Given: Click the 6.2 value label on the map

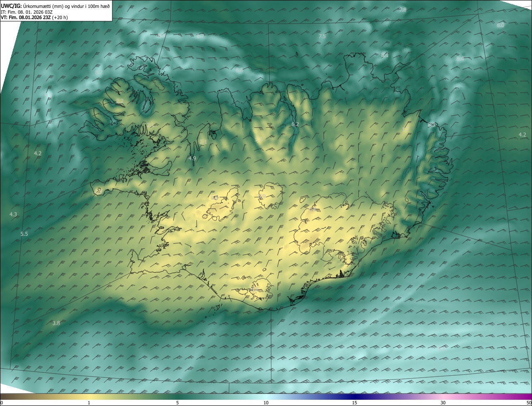Looking at the screenshot, I should pos(295,124).
